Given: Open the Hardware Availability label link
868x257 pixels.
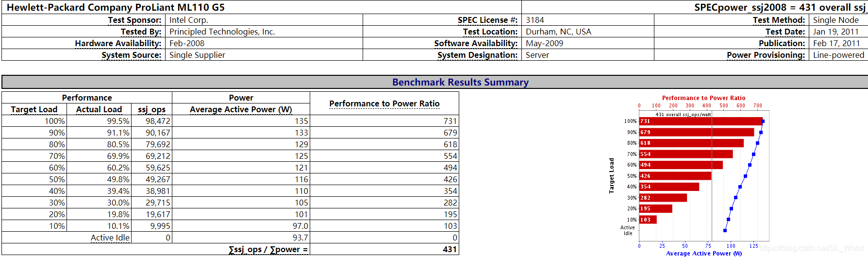Looking at the screenshot, I should point(118,43).
